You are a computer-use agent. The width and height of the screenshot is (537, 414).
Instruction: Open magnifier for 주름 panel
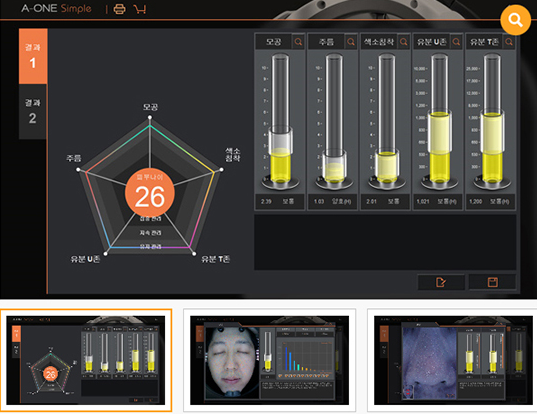351,42
